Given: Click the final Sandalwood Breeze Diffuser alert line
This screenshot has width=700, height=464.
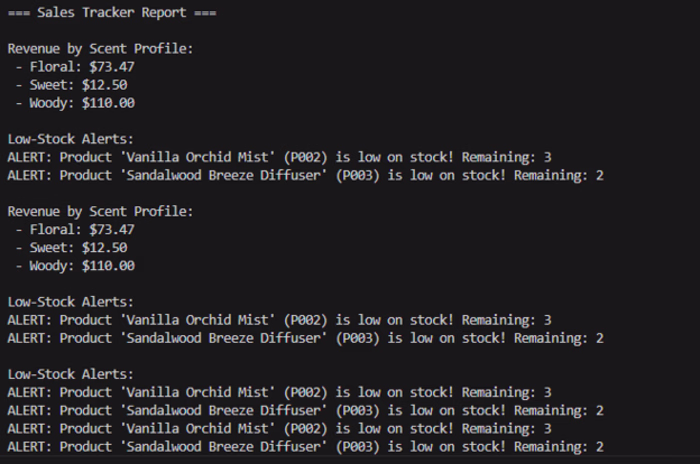Looking at the screenshot, I should (x=305, y=447).
